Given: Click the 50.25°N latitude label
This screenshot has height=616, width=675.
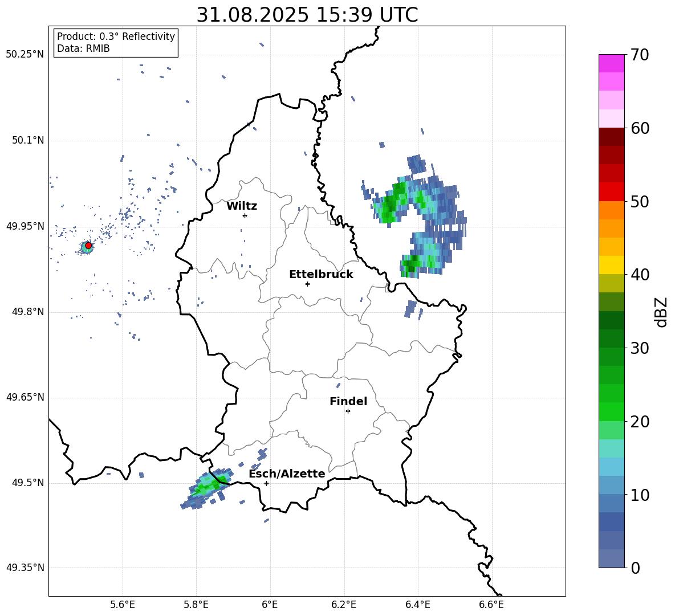Looking at the screenshot, I should (25, 55).
